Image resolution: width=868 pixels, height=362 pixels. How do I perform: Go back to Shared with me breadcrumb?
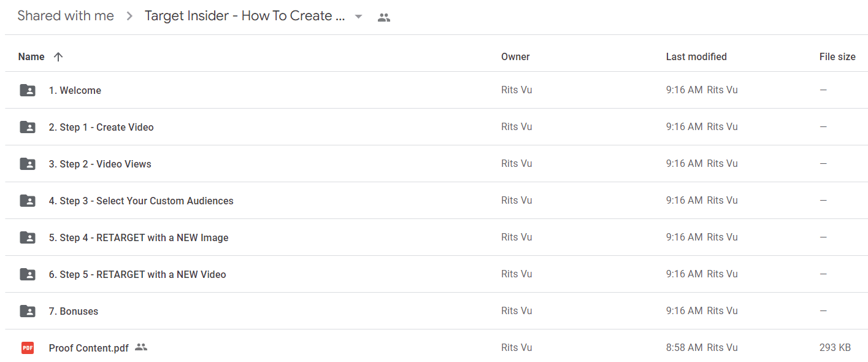66,16
